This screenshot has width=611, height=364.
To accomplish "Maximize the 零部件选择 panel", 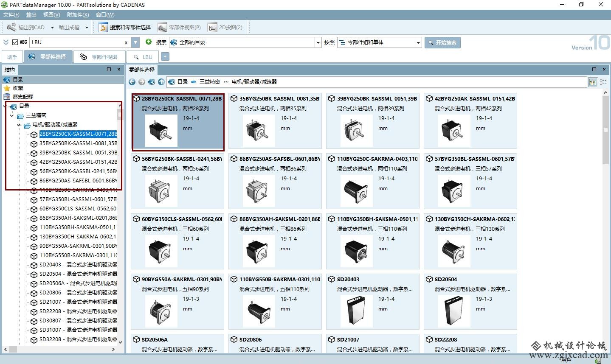I will [594, 69].
